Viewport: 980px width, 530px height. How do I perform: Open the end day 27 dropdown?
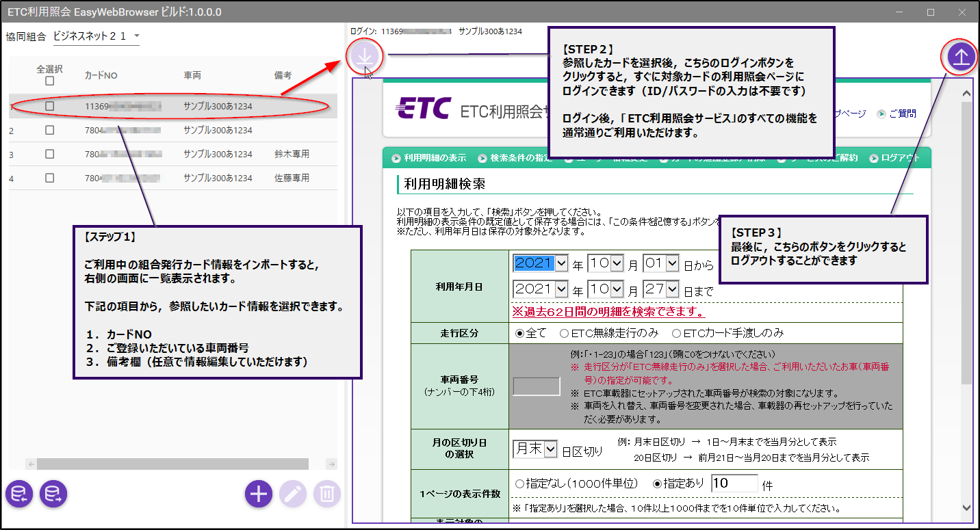tap(661, 289)
